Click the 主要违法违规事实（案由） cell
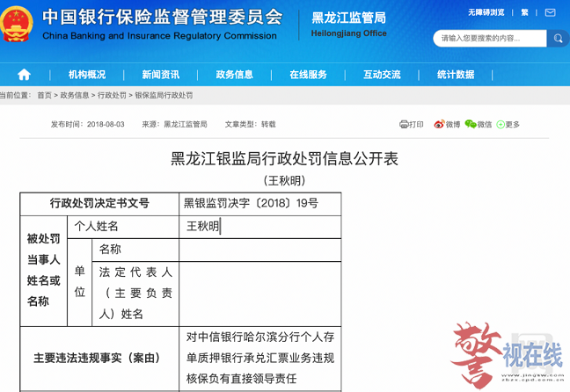 coord(99,359)
